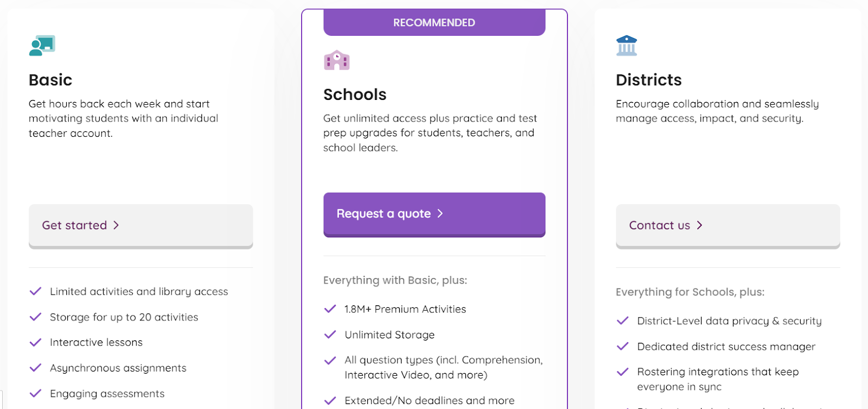Click checkmark next to Unlimited Storage
Image resolution: width=868 pixels, height=409 pixels.
pyautogui.click(x=330, y=335)
